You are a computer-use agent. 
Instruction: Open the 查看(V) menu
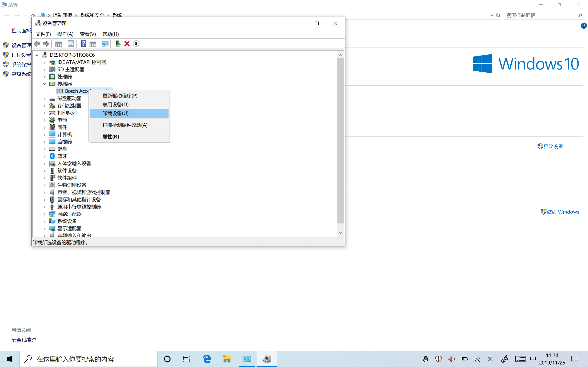pyautogui.click(x=88, y=34)
